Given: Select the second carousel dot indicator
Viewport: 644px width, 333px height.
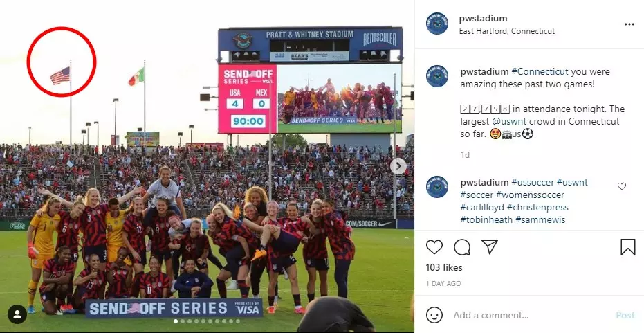Looking at the screenshot, I should tap(183, 321).
